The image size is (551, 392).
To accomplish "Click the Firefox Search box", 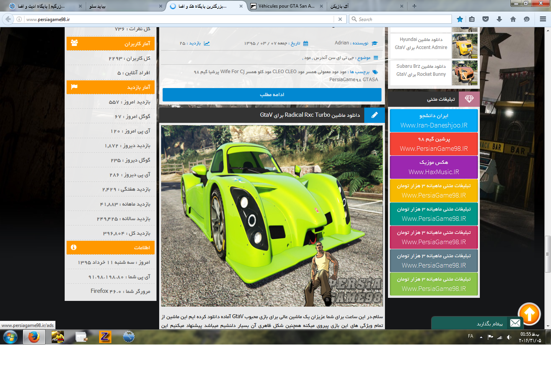I will (401, 19).
